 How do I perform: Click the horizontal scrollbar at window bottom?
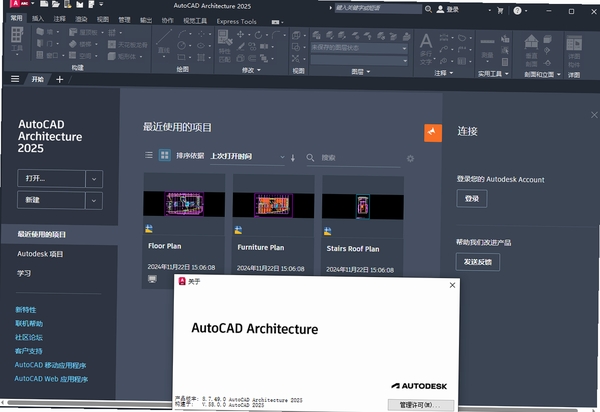[x=88, y=403]
